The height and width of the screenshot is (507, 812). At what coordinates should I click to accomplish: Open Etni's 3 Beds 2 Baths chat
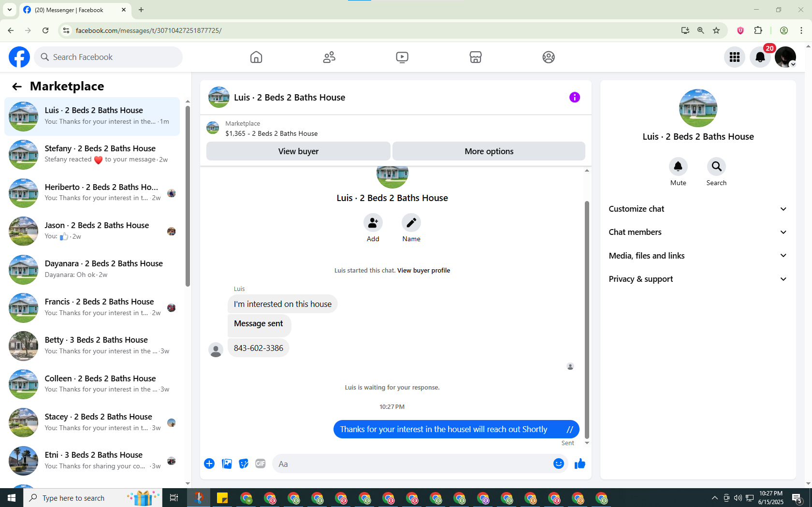(92, 461)
